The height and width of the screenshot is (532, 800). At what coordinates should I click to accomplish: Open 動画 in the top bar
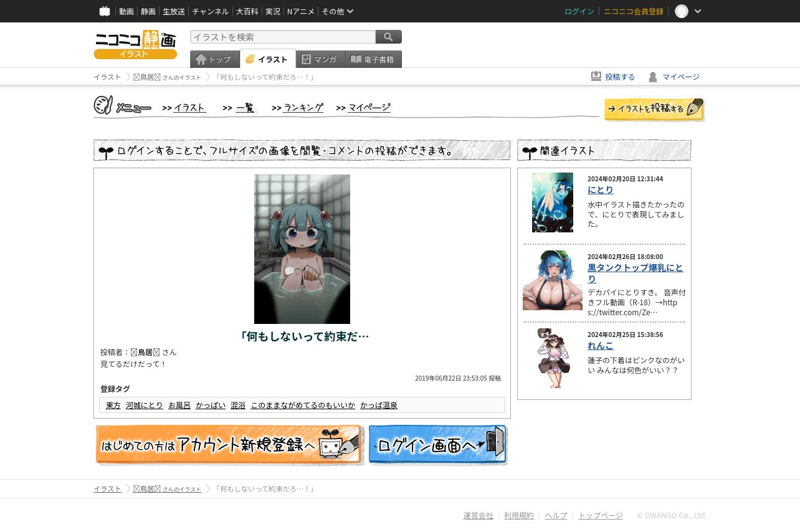tap(126, 11)
